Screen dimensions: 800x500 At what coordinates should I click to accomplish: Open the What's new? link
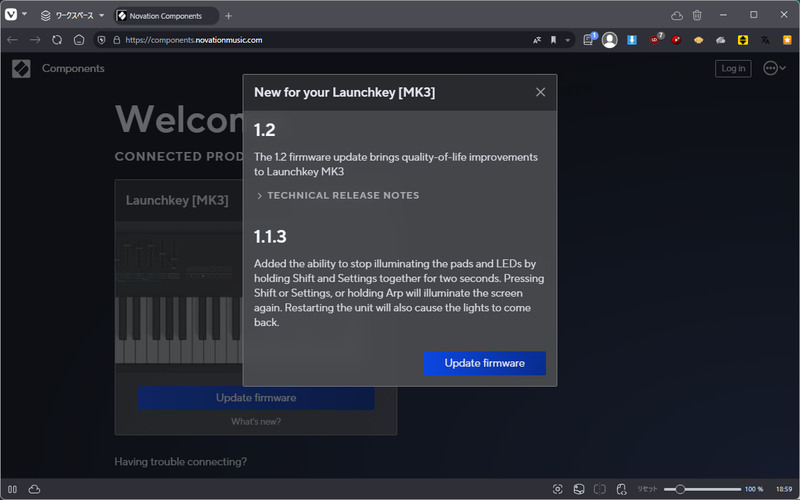pos(256,421)
